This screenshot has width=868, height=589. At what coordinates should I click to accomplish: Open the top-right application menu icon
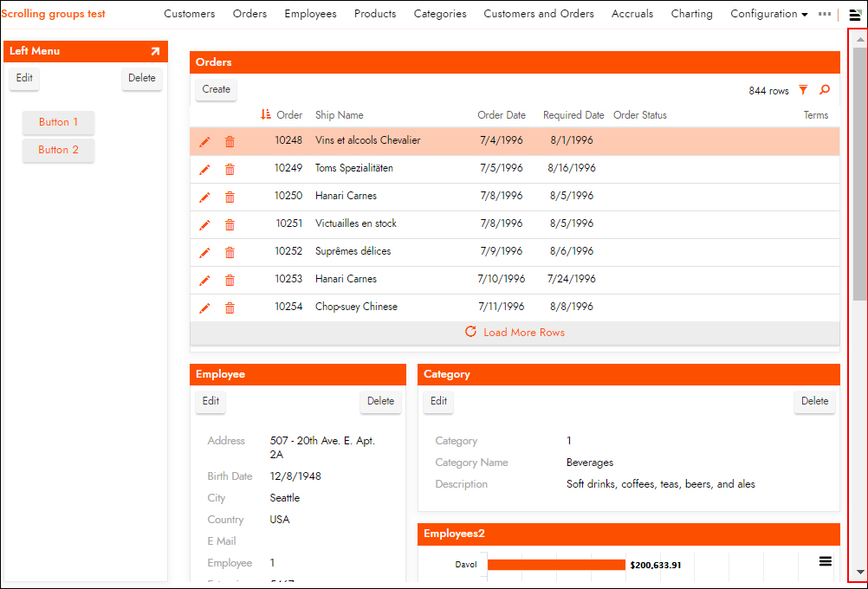coord(854,15)
